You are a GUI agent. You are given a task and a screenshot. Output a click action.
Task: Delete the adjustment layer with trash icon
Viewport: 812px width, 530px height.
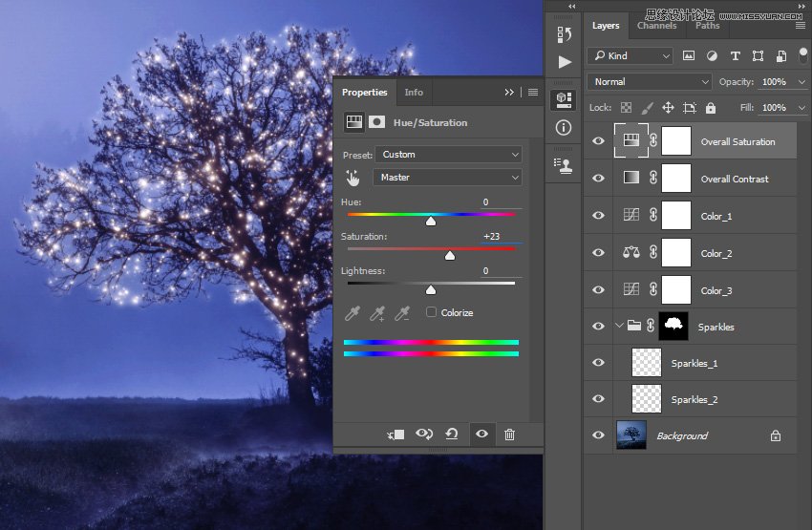pyautogui.click(x=509, y=435)
